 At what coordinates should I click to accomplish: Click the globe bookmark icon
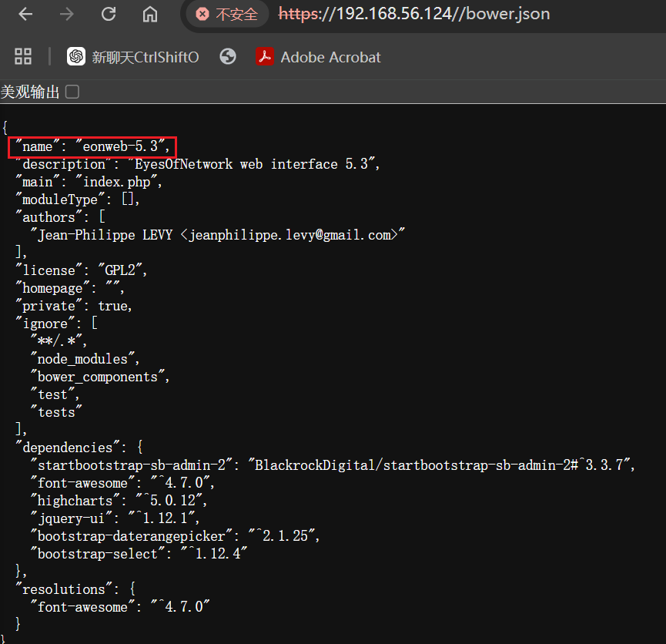(x=228, y=56)
